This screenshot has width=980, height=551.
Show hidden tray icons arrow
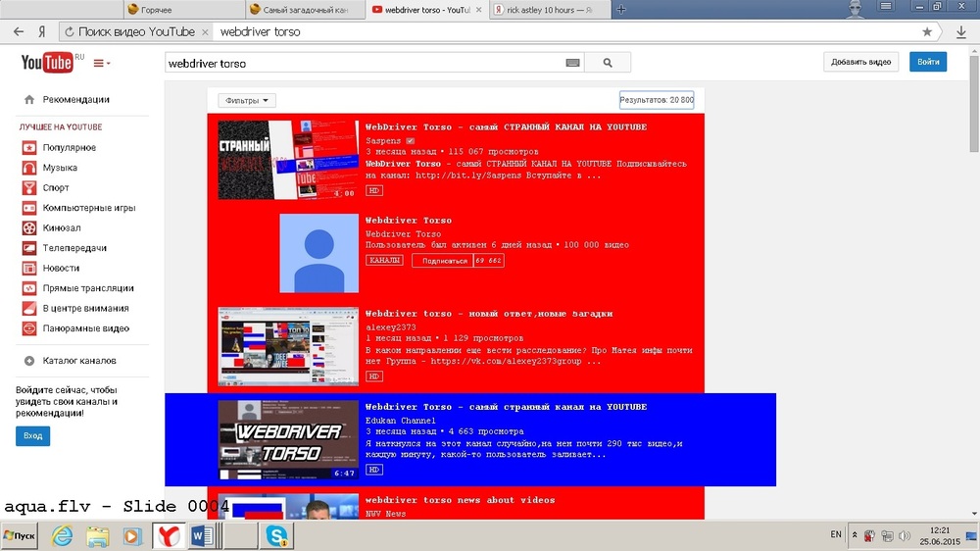coord(855,535)
